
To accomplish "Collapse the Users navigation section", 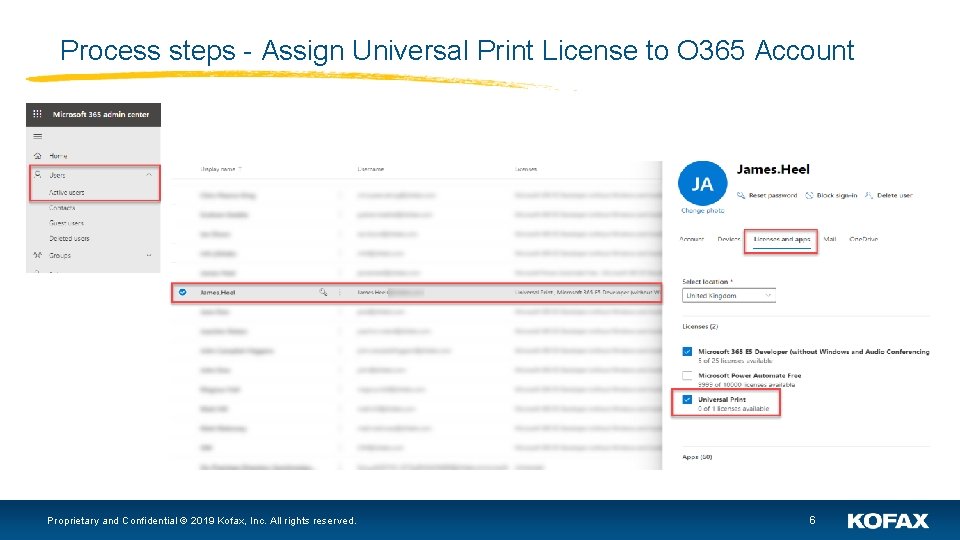I will [x=149, y=174].
